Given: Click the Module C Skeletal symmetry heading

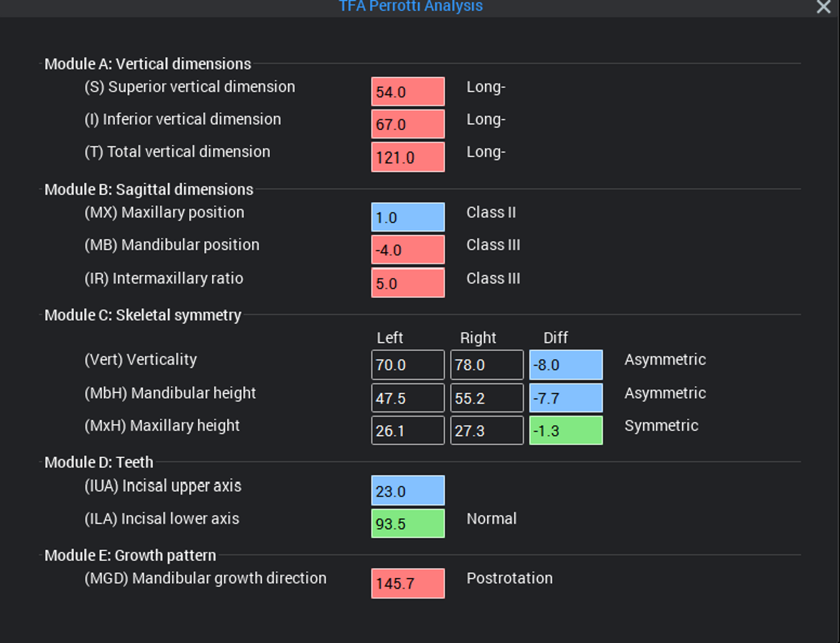Looking at the screenshot, I should coord(143,315).
